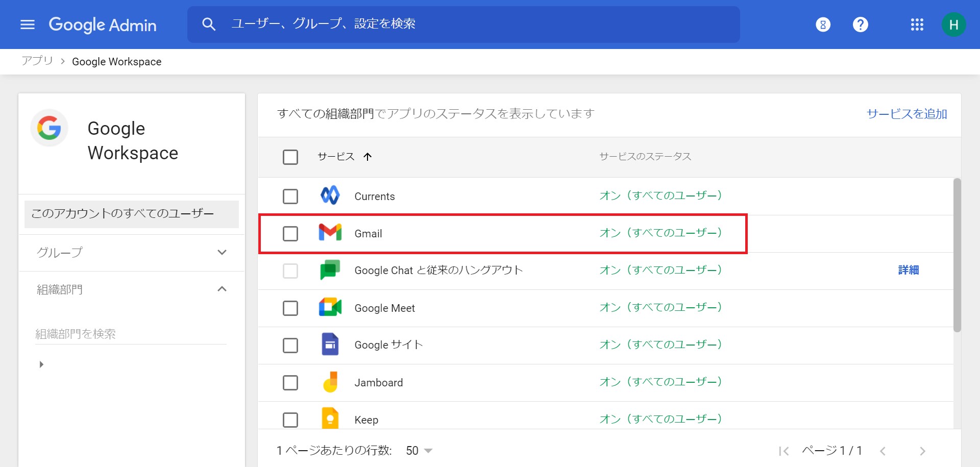Go to first page icon
The image size is (980, 467).
784,451
